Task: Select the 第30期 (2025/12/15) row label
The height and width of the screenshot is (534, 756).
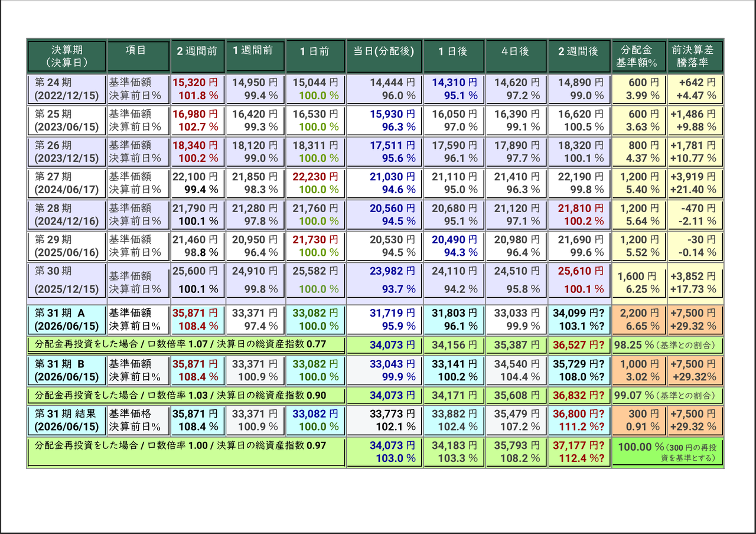Action: tap(67, 280)
